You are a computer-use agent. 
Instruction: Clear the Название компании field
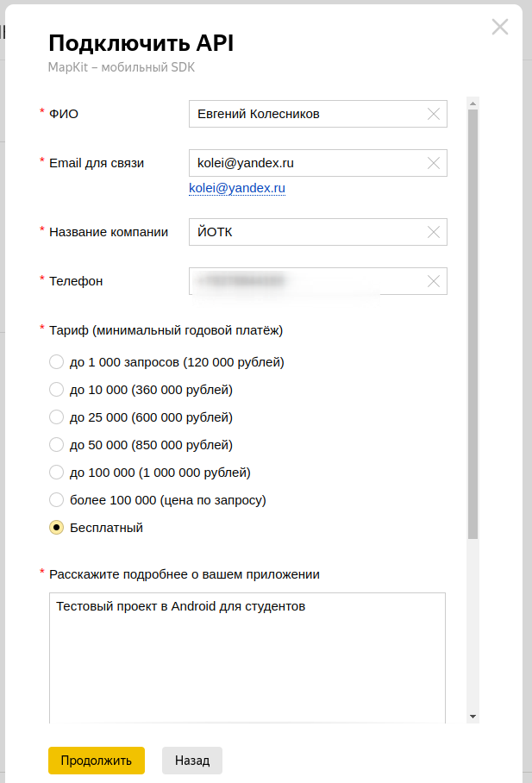pos(434,232)
